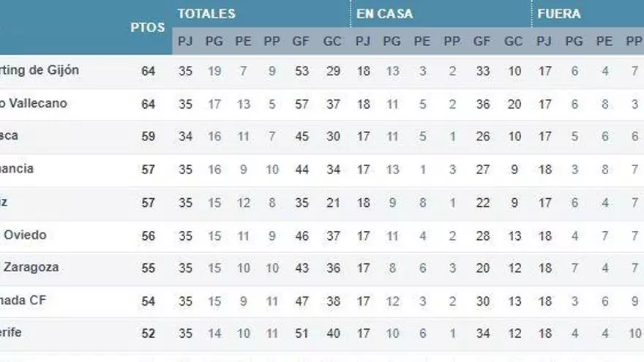
Task: Sort by GF column under TOTALES
Action: (301, 42)
